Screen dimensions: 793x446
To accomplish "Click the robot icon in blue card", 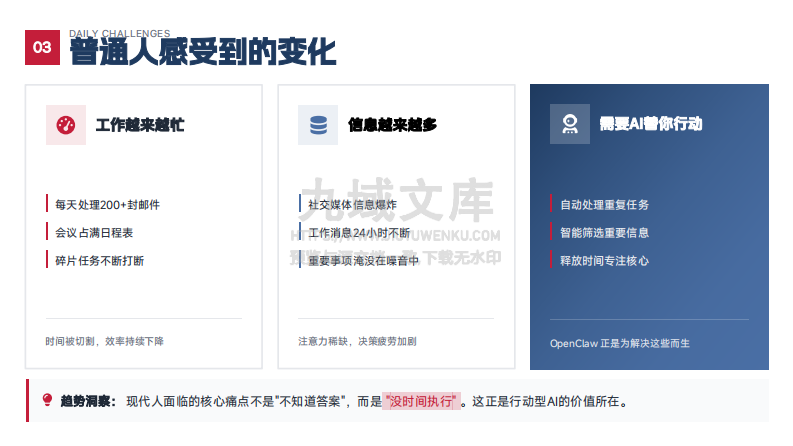I will click(x=570, y=124).
